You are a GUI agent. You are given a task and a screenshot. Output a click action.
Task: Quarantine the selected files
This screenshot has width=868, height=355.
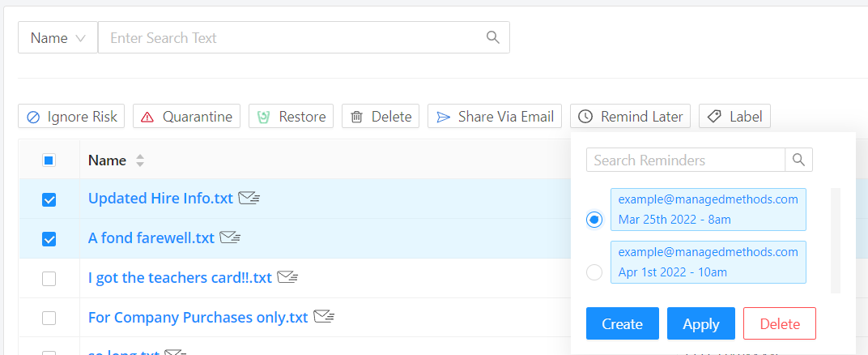click(186, 116)
